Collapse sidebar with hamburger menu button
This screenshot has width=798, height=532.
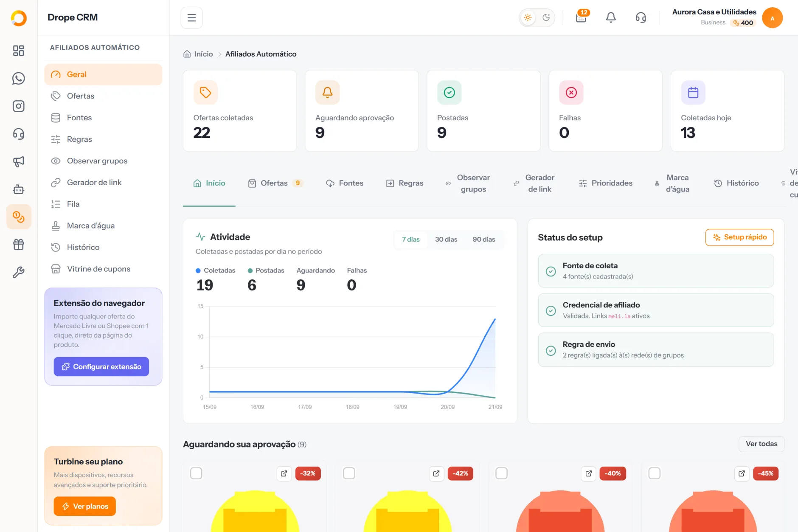191,17
